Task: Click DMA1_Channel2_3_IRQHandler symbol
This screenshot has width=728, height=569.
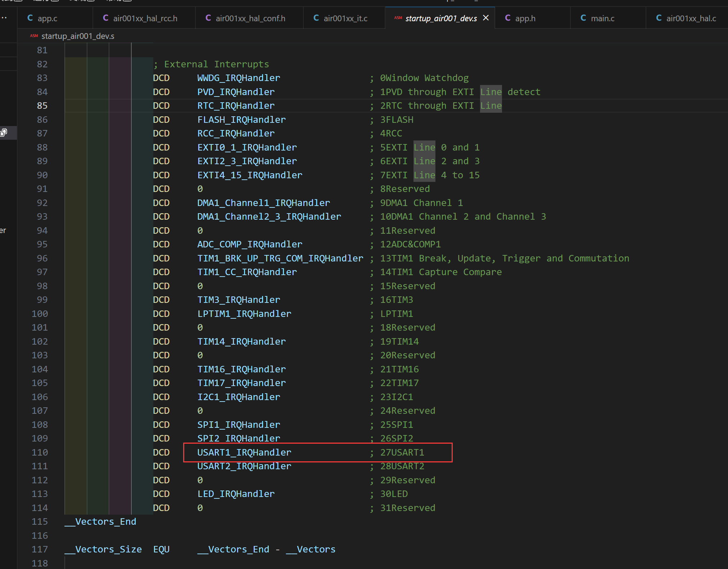Action: pos(269,217)
